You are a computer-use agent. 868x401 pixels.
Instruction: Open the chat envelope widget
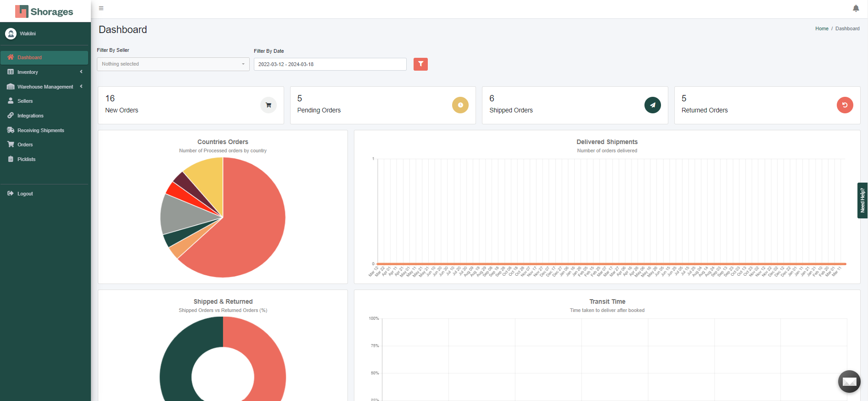[849, 381]
